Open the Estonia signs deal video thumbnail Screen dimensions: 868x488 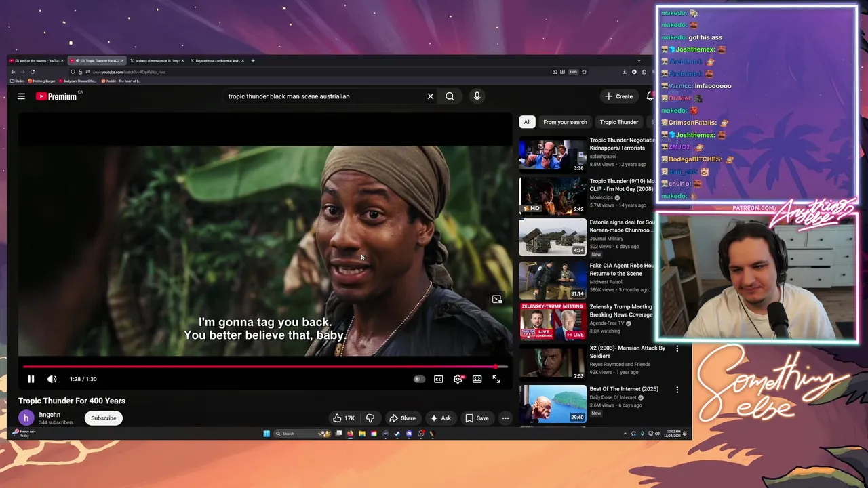point(553,237)
